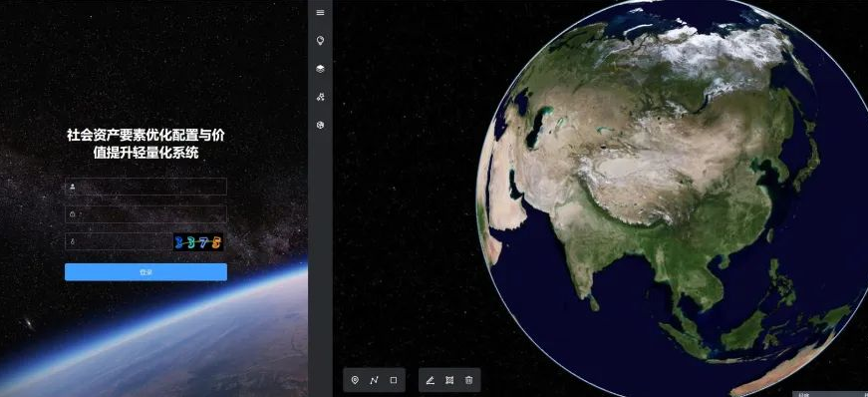This screenshot has height=397, width=868.
Task: Click the lock icon in password field
Action: point(73,214)
